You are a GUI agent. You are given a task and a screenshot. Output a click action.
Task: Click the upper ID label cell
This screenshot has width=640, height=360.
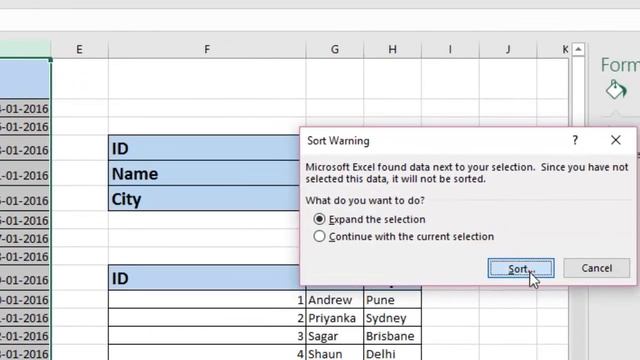(204, 148)
